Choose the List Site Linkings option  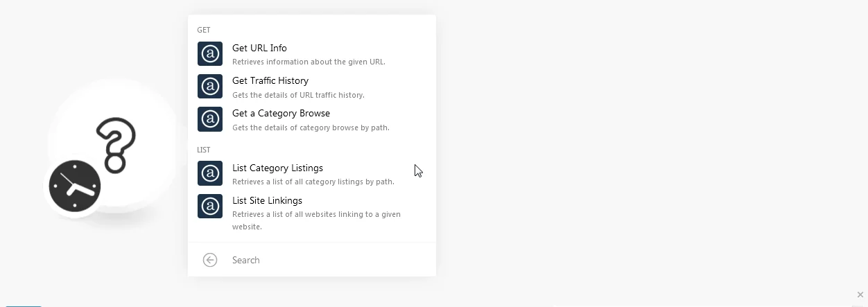[x=312, y=213]
